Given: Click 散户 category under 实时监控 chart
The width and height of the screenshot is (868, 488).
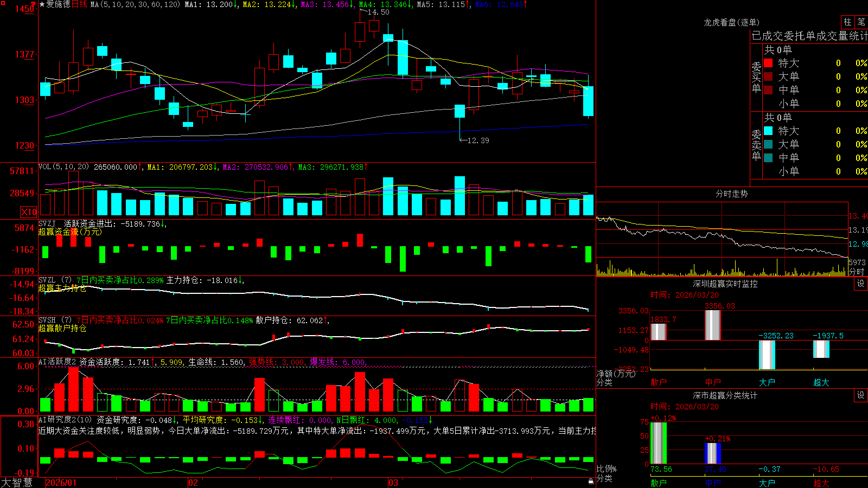Looking at the screenshot, I should coord(659,382).
